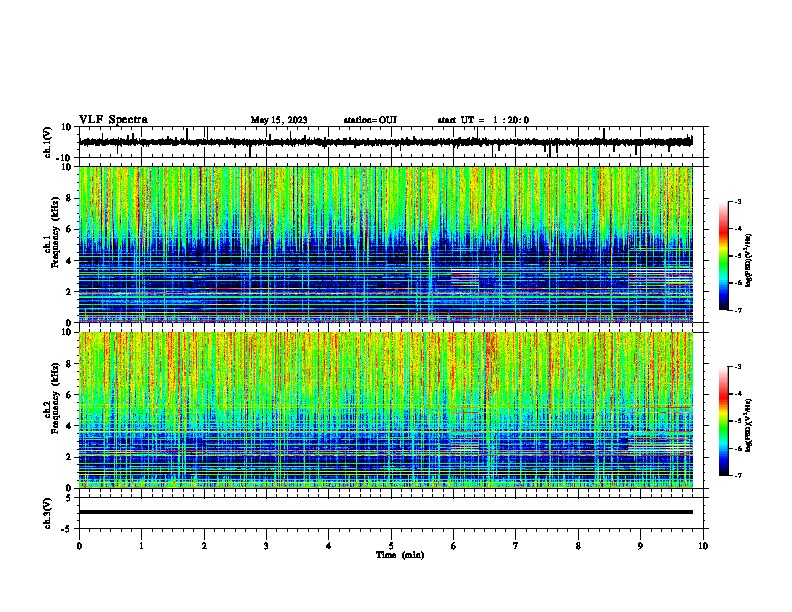Click the "-5" tick on ch.3(V) axis

67,529
